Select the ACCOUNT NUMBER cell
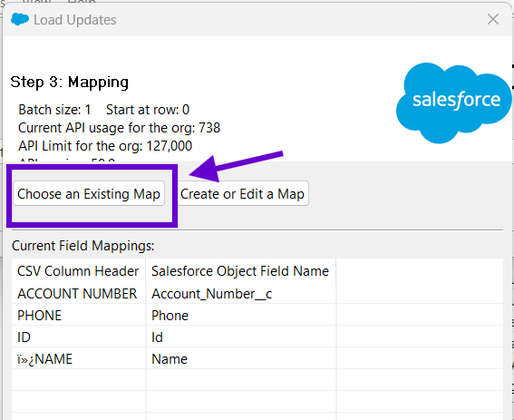Image resolution: width=514 pixels, height=420 pixels. pos(78,293)
